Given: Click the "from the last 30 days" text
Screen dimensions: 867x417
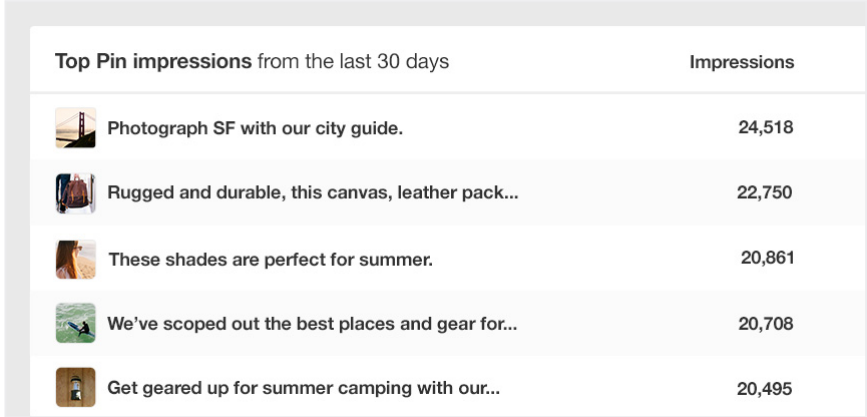Looking at the screenshot, I should [353, 62].
